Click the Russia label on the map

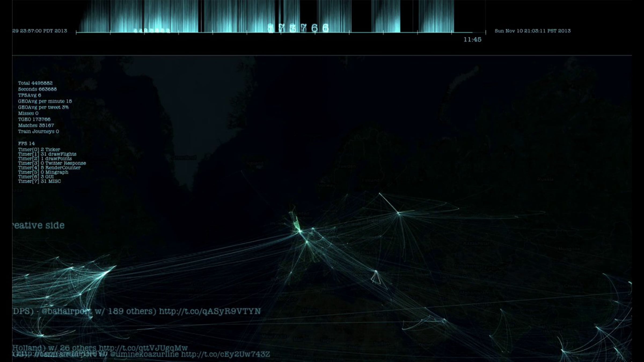(545, 179)
